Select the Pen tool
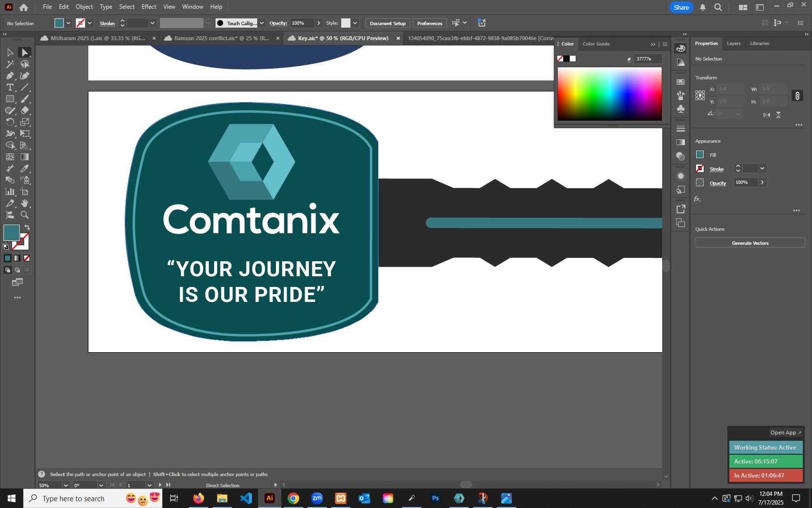 point(10,75)
